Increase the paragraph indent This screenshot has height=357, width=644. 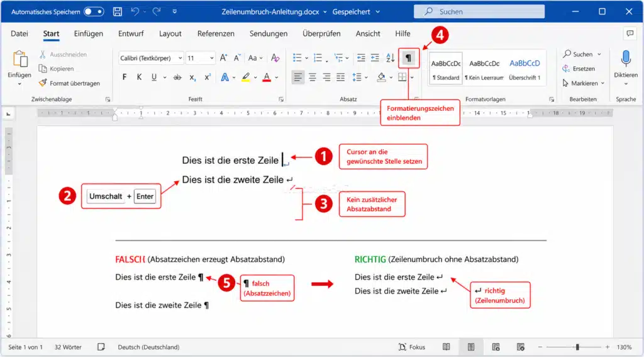(375, 58)
